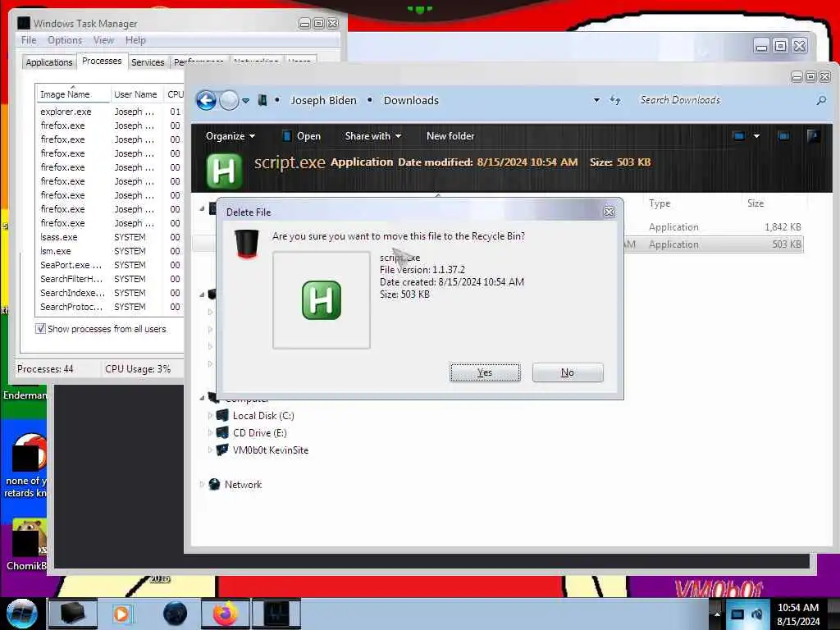
Task: Toggle Show processes from all users
Action: pos(41,328)
